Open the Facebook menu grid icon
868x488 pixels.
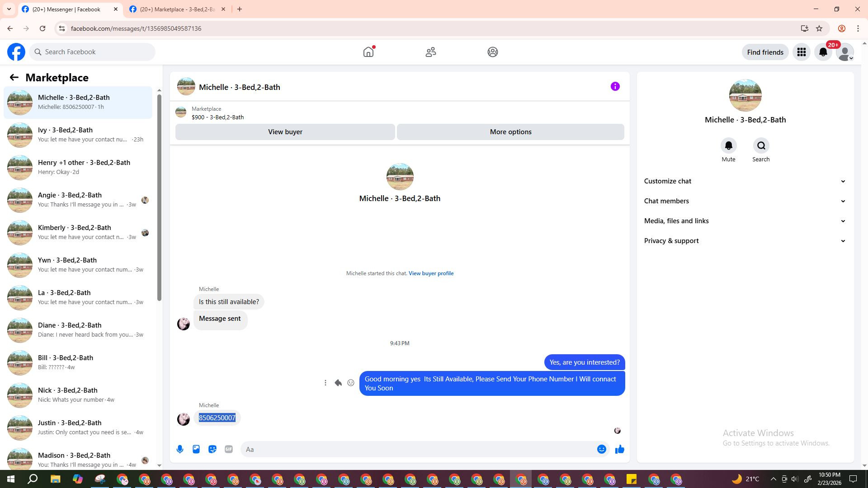coord(801,52)
